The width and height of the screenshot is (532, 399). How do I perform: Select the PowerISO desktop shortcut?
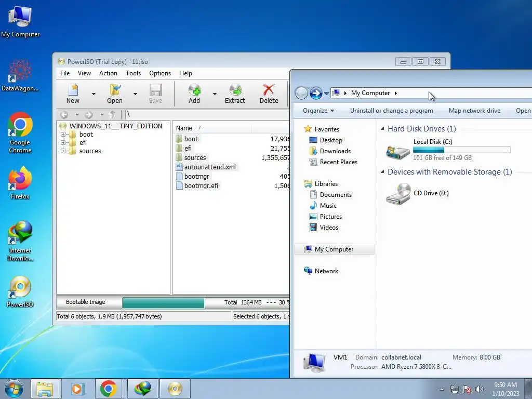(x=20, y=292)
